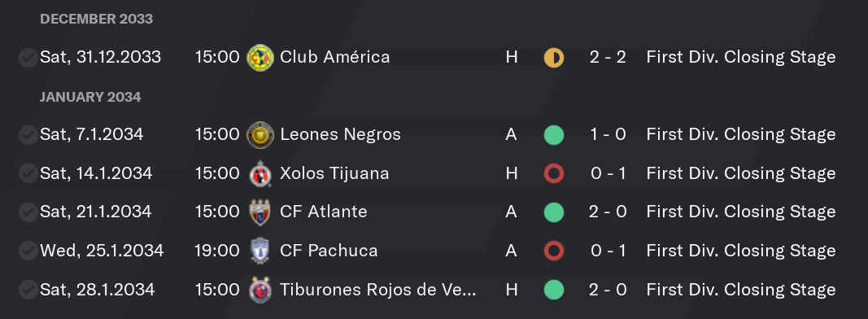Collapse the DECEMBER 2033 month header
868x319 pixels.
[96, 19]
